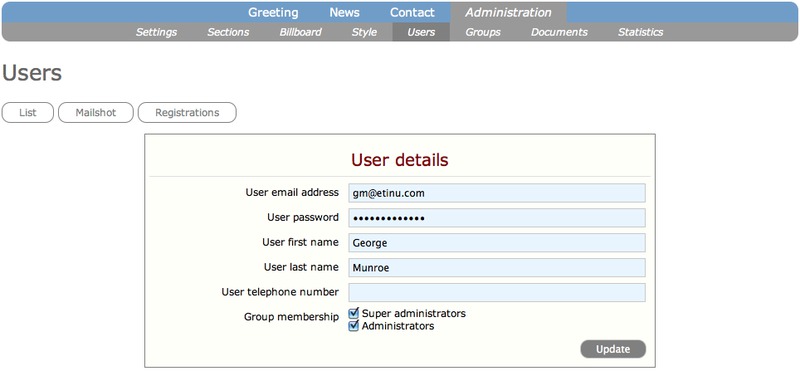This screenshot has width=800, height=371.
Task: Click the Group membership label
Action: 291,317
